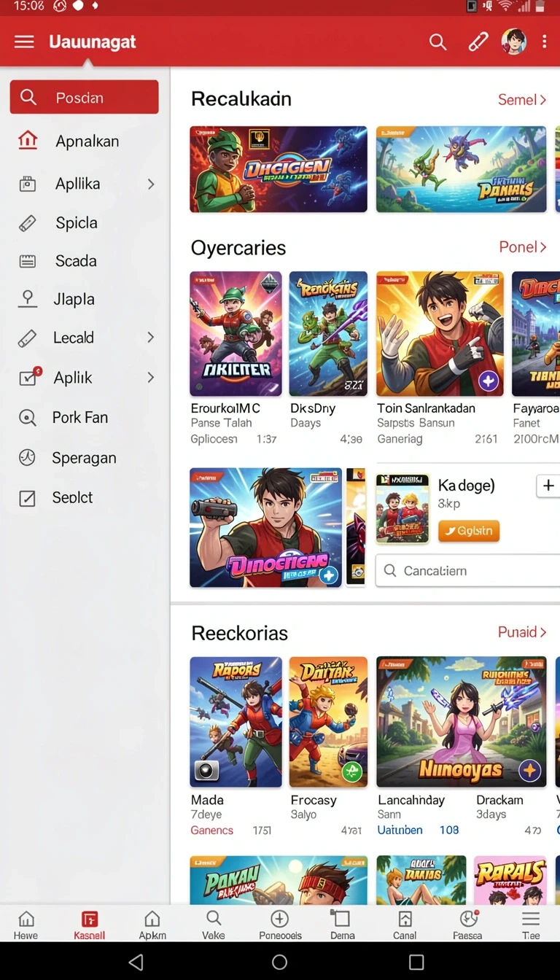Switch to Kasnell bottom tab
This screenshot has height=980, width=560.
[90, 925]
